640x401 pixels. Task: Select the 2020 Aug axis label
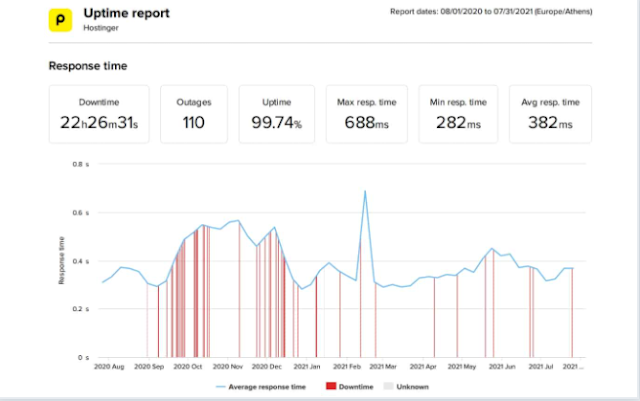pos(109,367)
